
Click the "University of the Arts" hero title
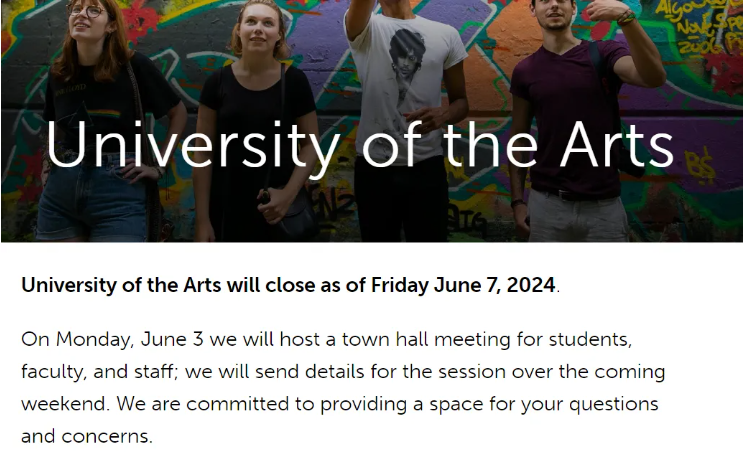(360, 146)
